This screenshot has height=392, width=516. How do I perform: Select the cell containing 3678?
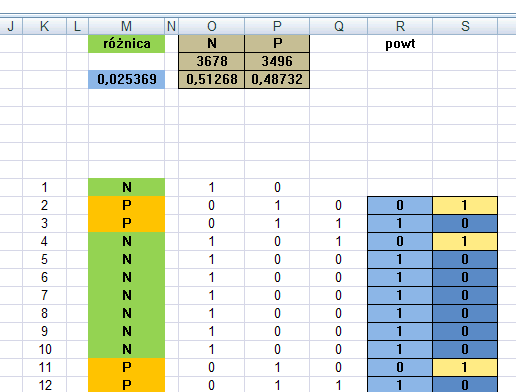pos(212,61)
